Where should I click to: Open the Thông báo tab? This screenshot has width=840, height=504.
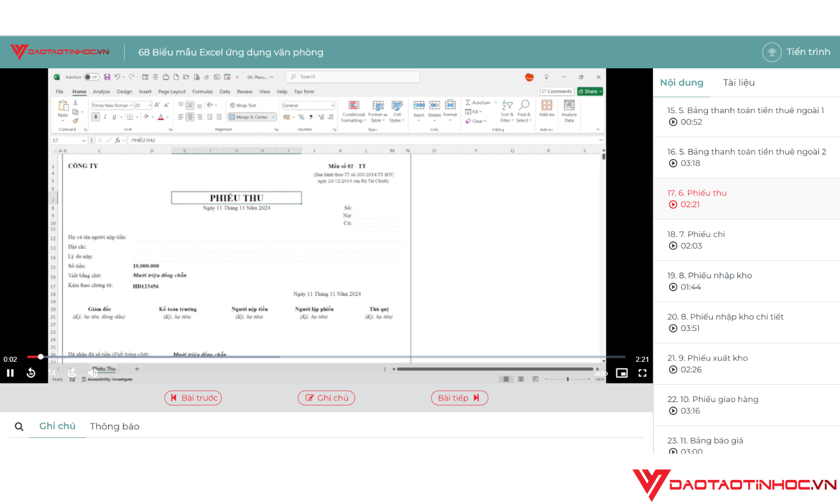[115, 427]
